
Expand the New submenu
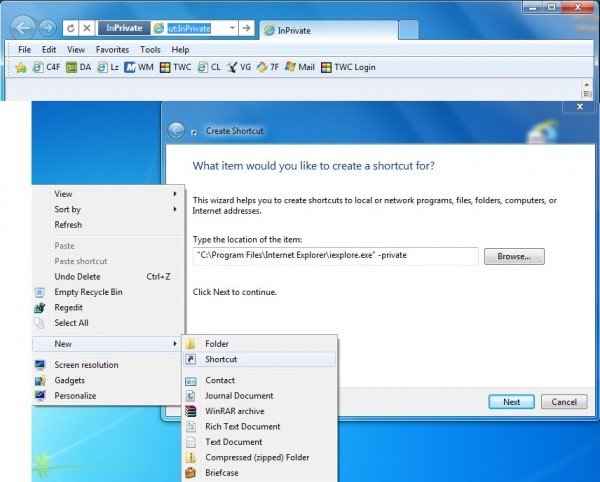coord(109,344)
